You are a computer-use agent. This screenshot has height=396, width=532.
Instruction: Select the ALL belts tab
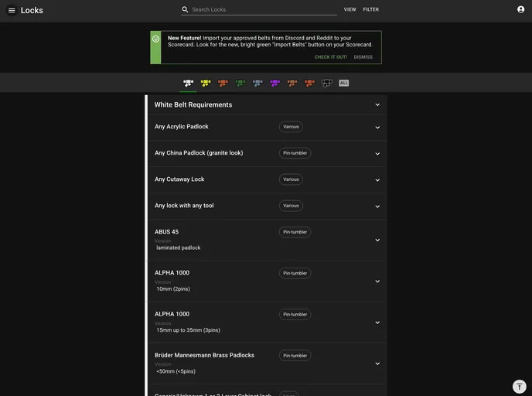pos(343,83)
